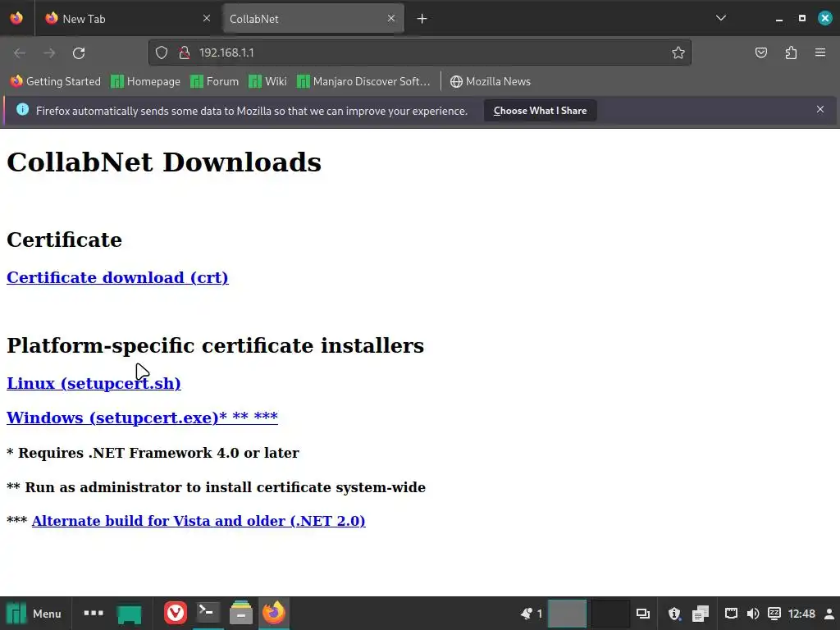Image resolution: width=840 pixels, height=630 pixels.
Task: Click the three-dots taskbar icon
Action: coord(94,612)
